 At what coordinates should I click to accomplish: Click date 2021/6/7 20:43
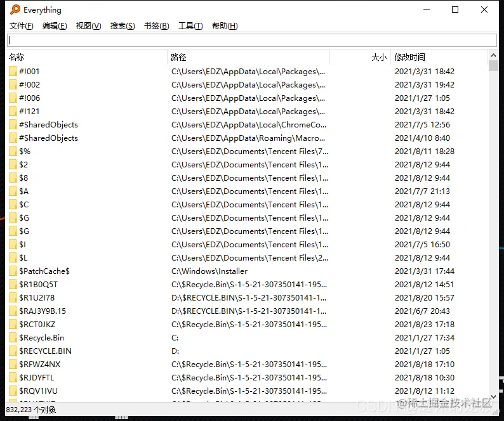click(422, 311)
